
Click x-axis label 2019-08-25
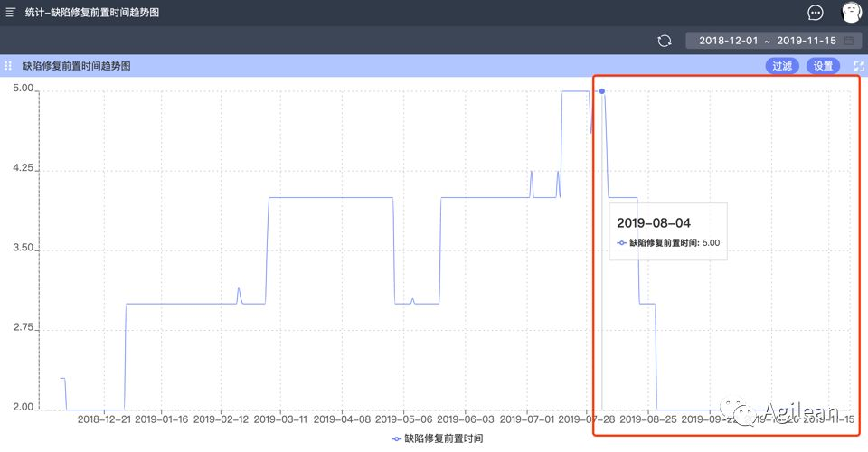coord(648,419)
